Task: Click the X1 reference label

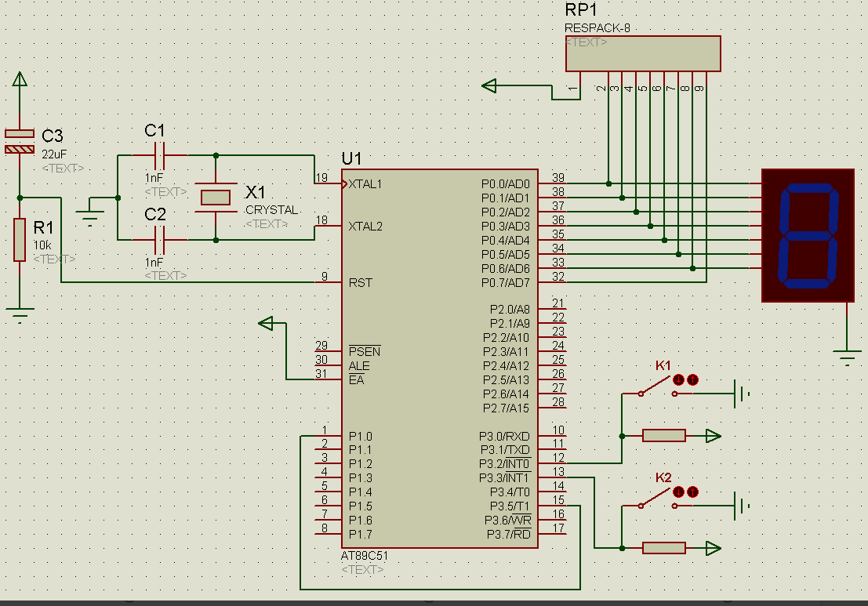Action: (x=255, y=193)
